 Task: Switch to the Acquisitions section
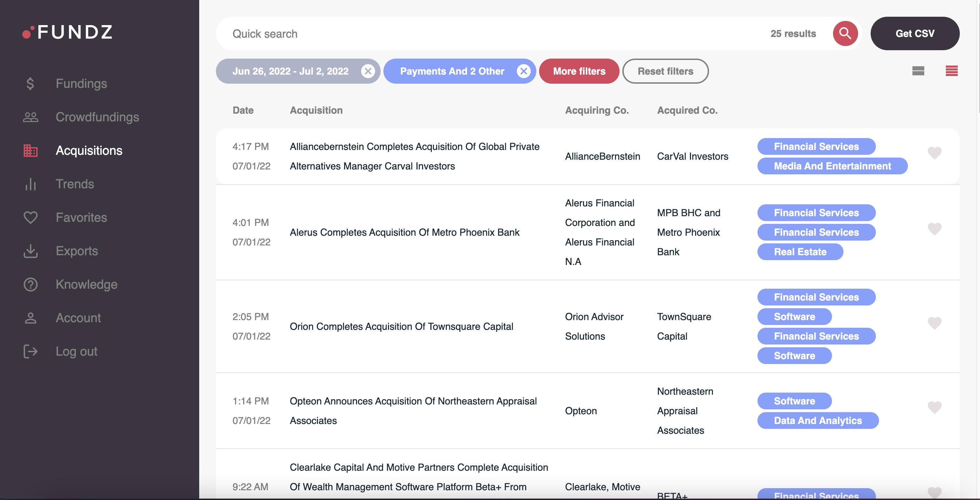89,150
